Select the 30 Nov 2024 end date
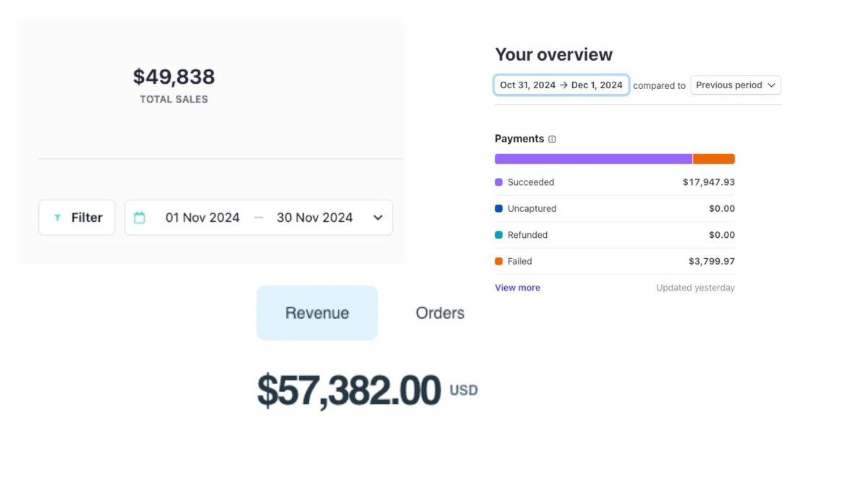868x488 pixels. [x=315, y=218]
